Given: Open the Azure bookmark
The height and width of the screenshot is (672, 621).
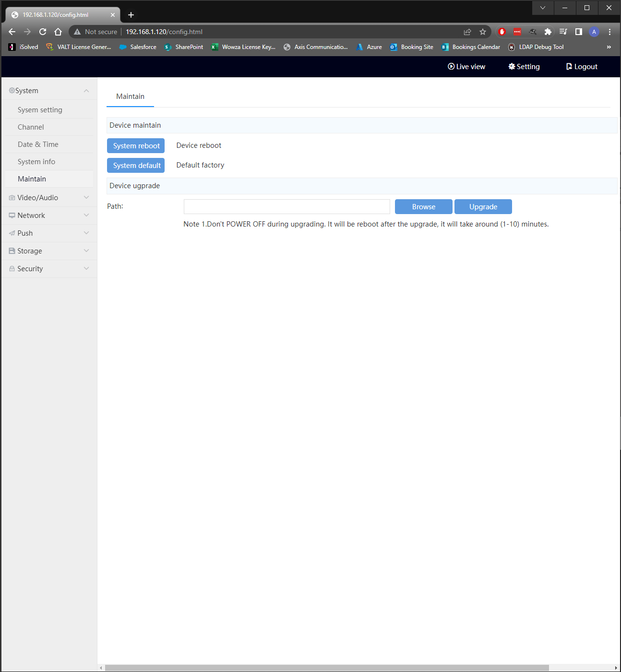Looking at the screenshot, I should (369, 47).
